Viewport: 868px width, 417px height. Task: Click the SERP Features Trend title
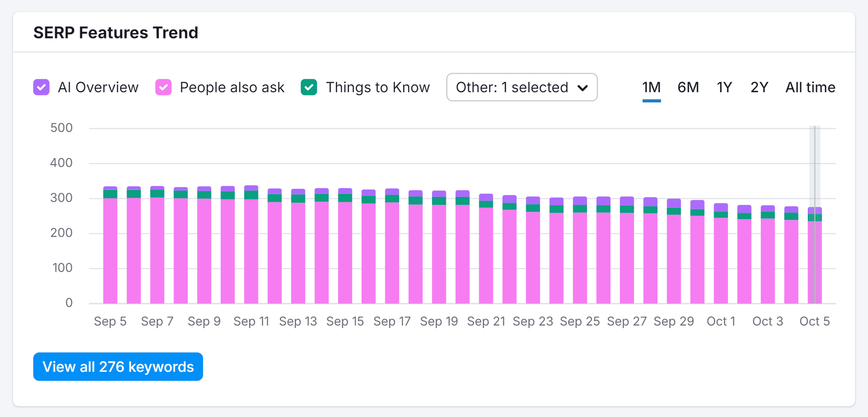coord(116,32)
